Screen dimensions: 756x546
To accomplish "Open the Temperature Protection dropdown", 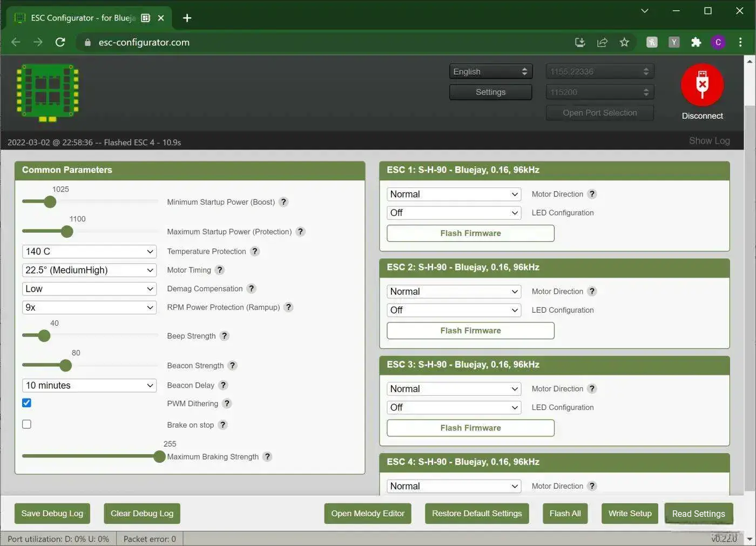I will [89, 251].
